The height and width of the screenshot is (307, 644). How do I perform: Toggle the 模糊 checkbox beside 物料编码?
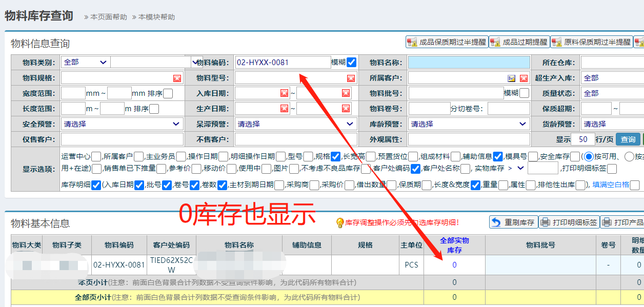[x=351, y=63]
